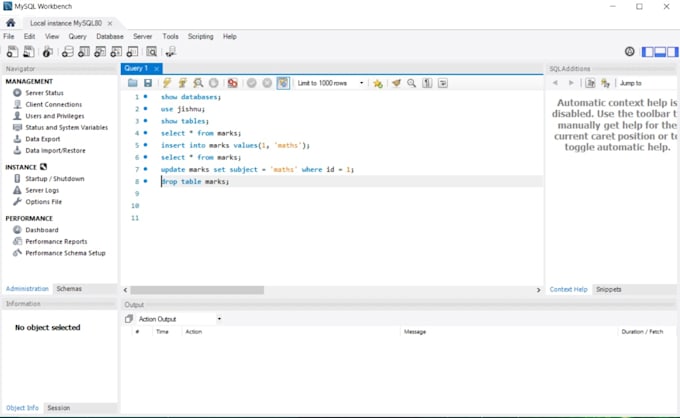Select the Object Info tab
This screenshot has width=680, height=418.
tap(22, 408)
